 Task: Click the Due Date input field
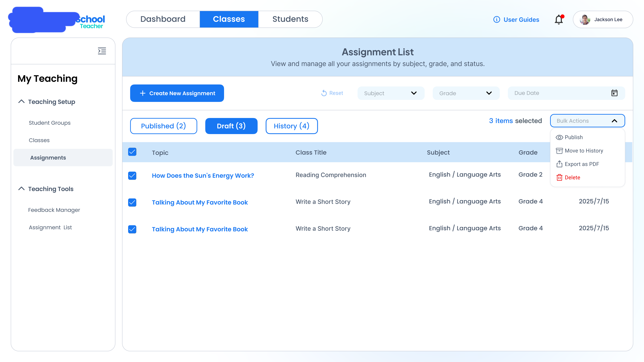[x=566, y=93]
